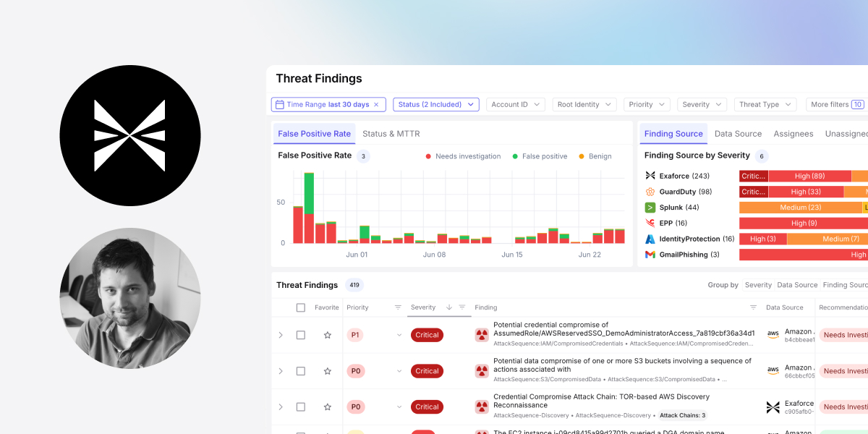Click the AWS icon in the P1 row

773,335
